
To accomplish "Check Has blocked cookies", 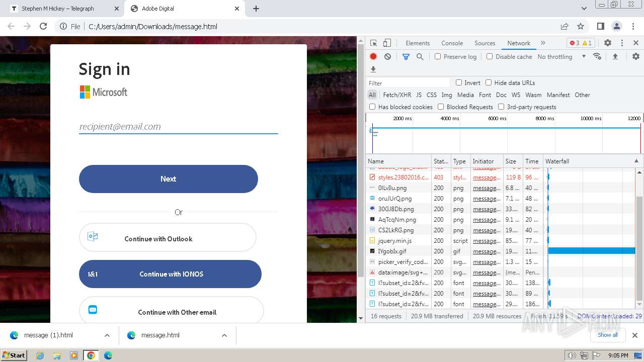I will point(372,107).
